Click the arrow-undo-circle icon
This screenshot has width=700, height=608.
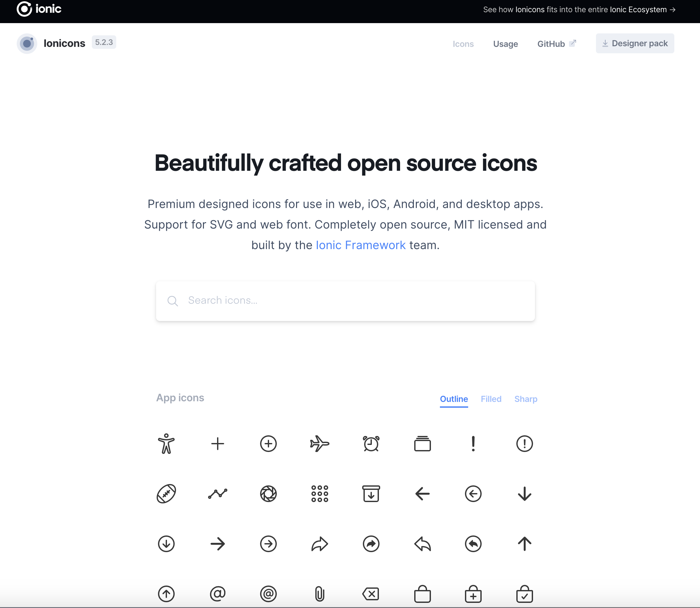[473, 544]
